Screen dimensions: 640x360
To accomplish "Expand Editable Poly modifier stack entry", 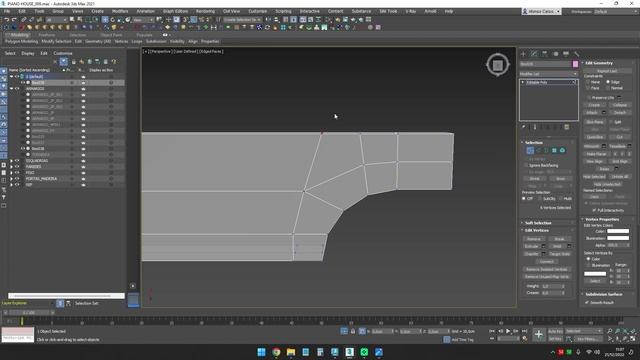I will (523, 82).
